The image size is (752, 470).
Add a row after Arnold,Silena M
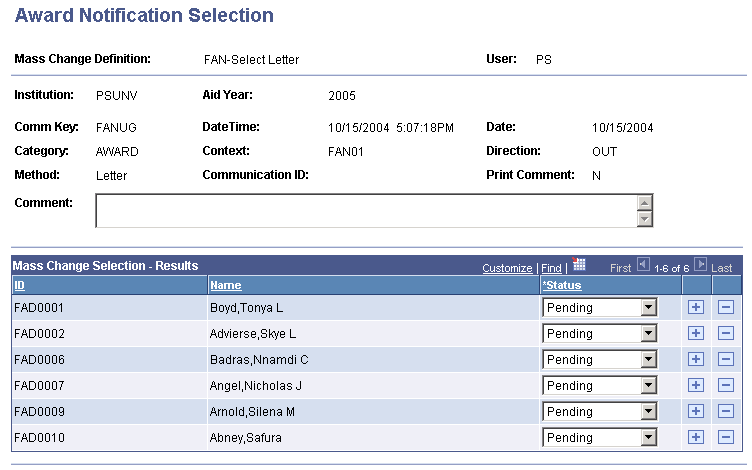tap(696, 411)
